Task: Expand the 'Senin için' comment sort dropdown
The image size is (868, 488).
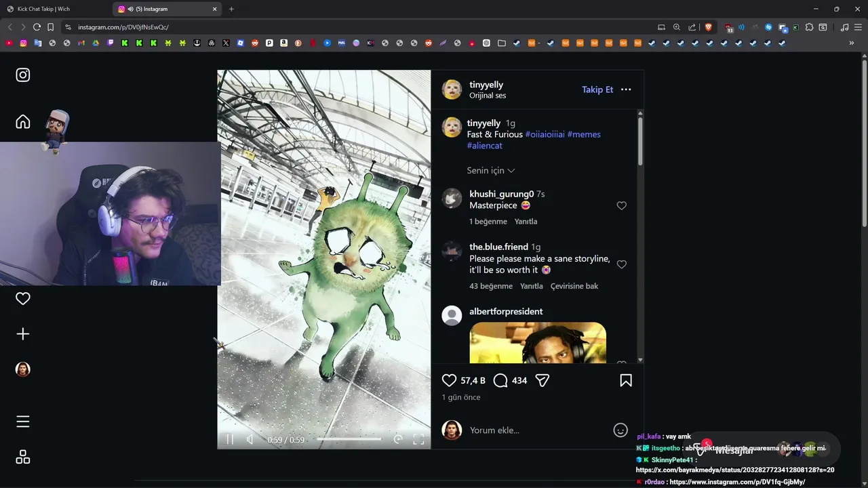Action: tap(491, 171)
